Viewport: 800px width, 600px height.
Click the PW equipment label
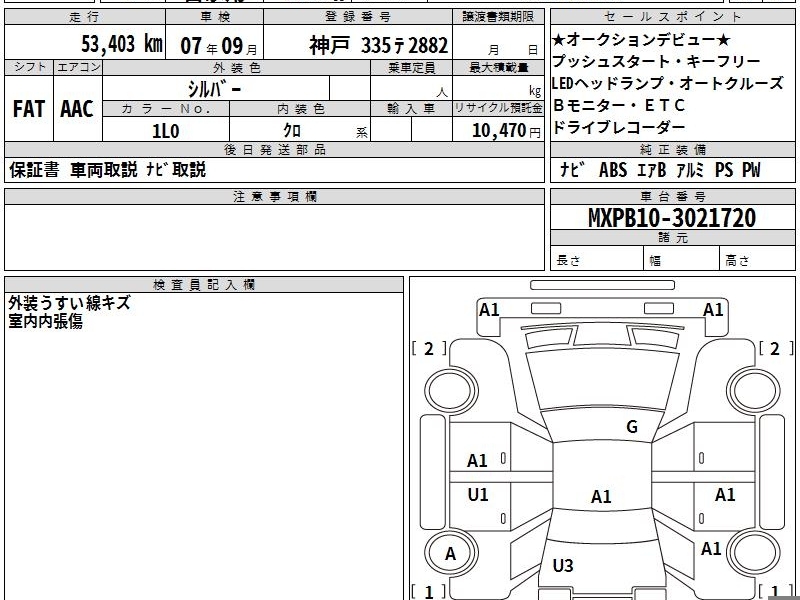[x=751, y=170]
